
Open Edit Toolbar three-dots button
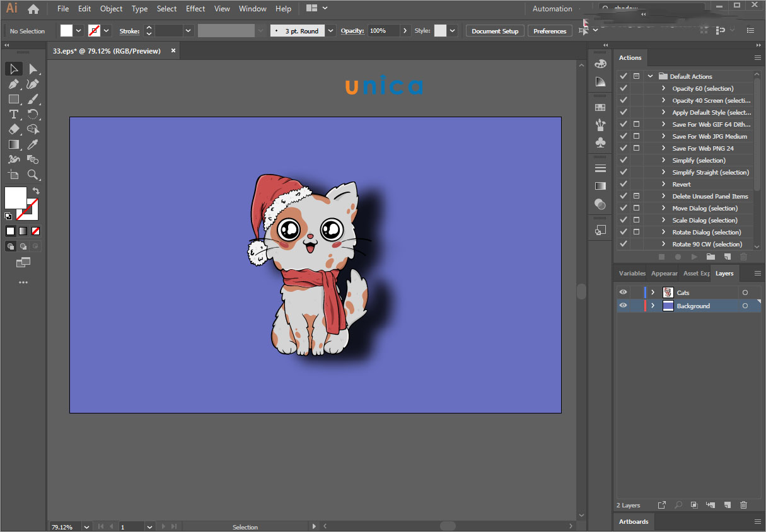23,282
